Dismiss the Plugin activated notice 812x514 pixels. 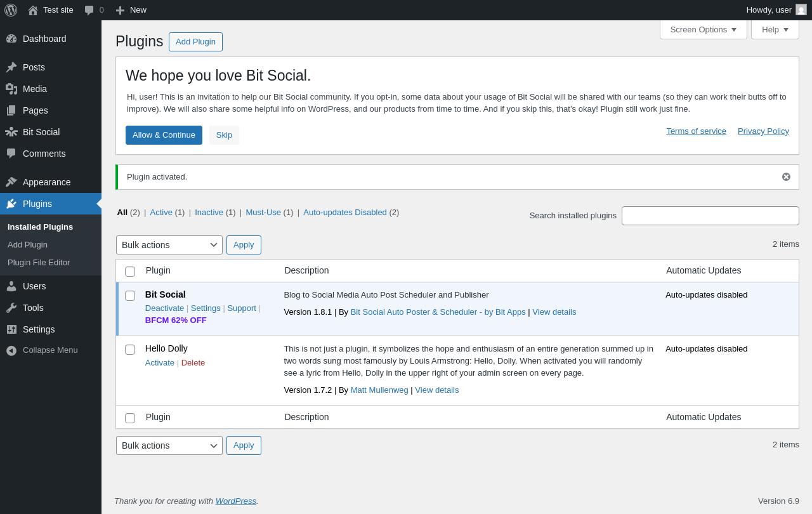(x=786, y=177)
